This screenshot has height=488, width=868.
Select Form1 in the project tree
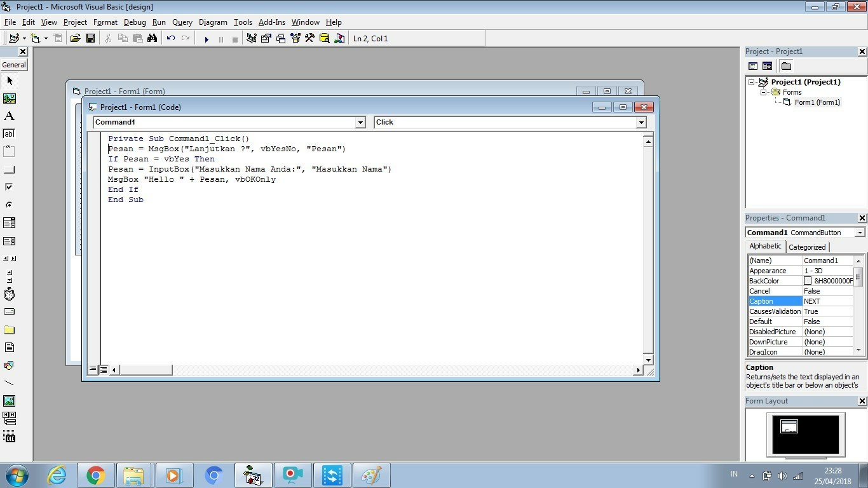pyautogui.click(x=817, y=102)
